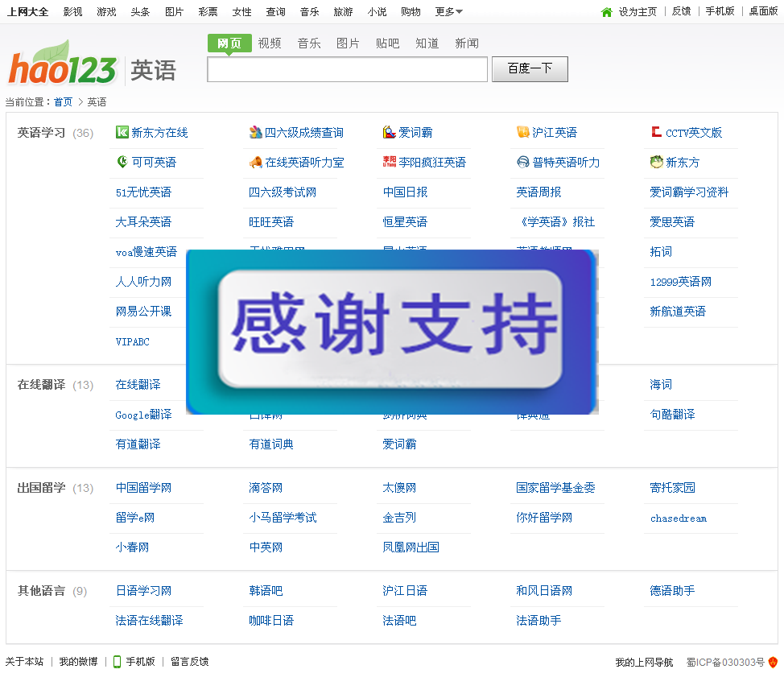
Task: Open the 英语周报 link
Action: [538, 192]
